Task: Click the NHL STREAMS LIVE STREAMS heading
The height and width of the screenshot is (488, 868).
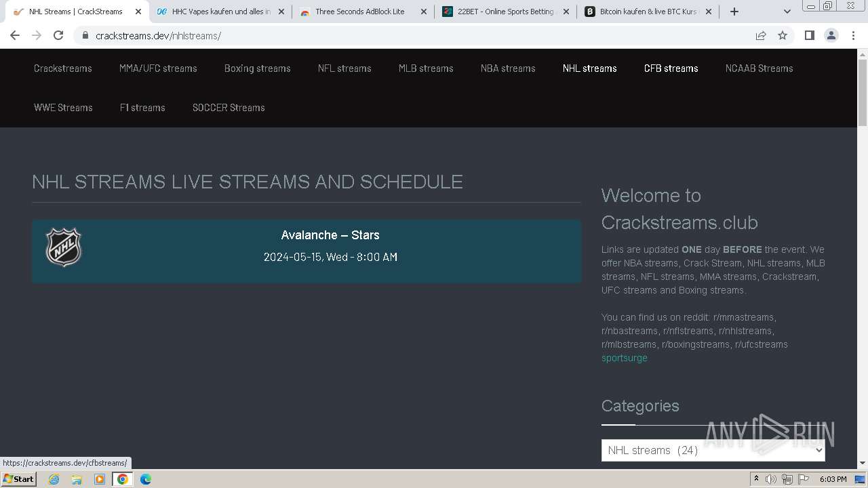Action: pyautogui.click(x=248, y=182)
